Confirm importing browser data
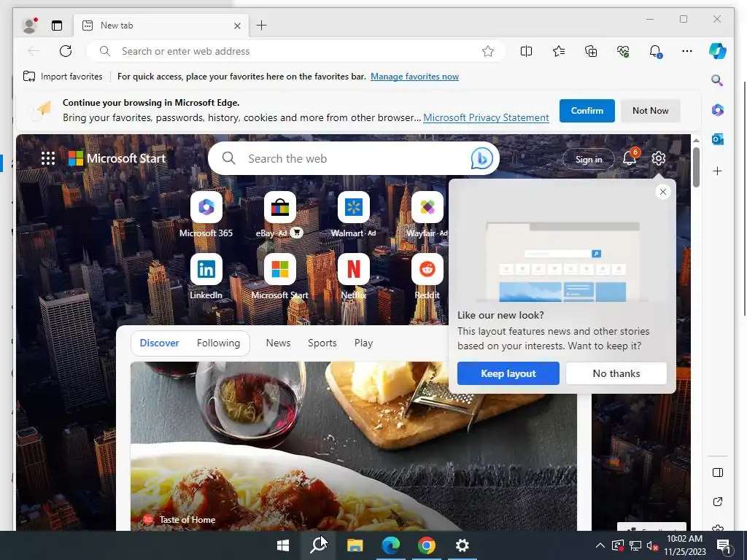 click(587, 111)
